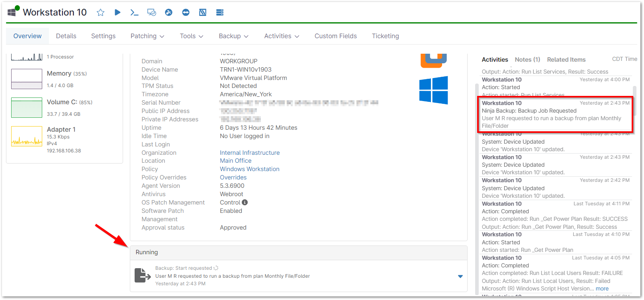Click the server stack icon

(219, 12)
